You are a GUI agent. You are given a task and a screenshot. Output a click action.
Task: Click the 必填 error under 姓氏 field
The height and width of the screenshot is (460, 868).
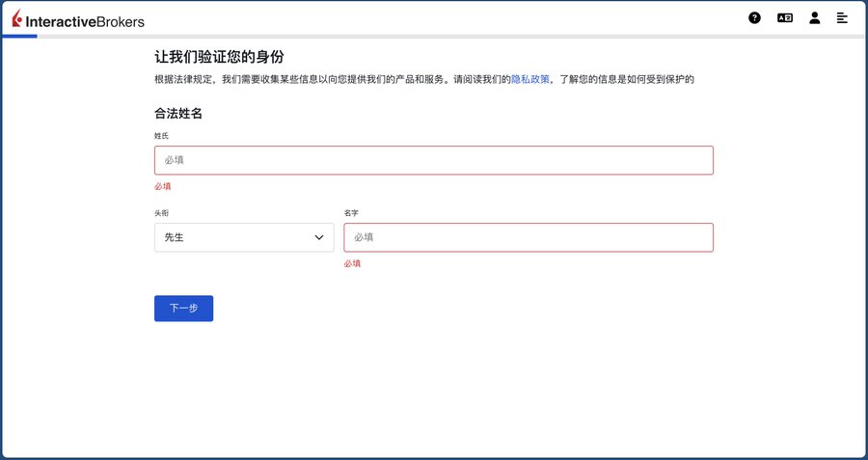163,186
